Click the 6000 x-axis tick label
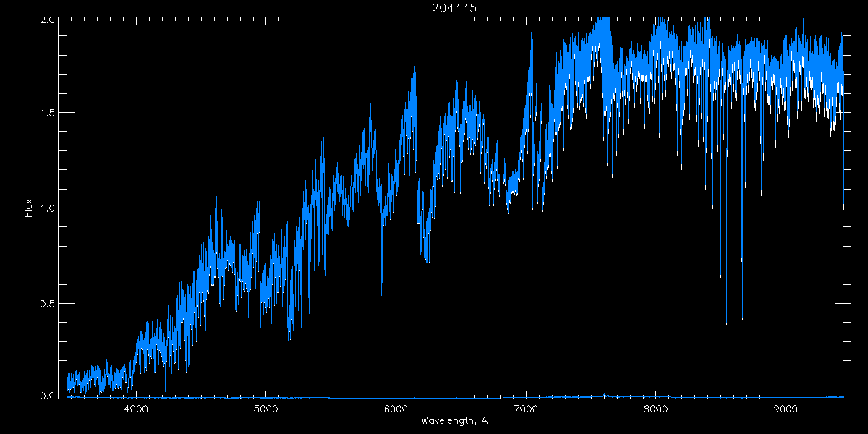868x434 pixels. tap(396, 409)
